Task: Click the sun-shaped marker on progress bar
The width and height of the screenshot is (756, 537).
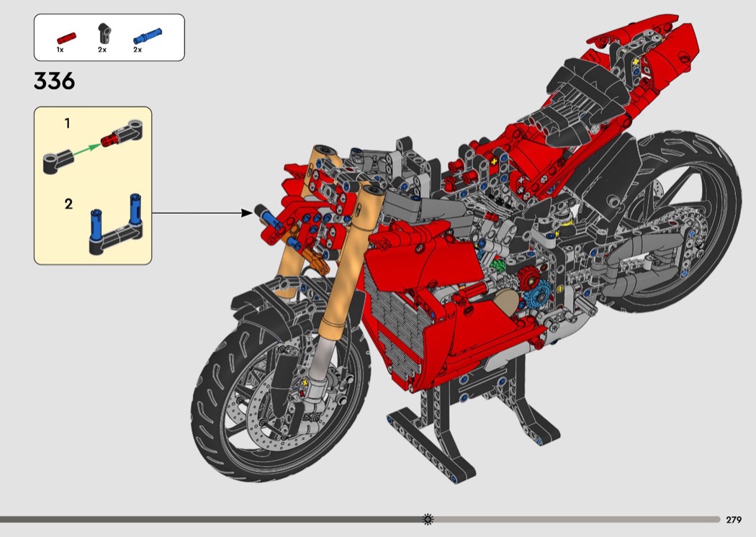Action: (428, 519)
